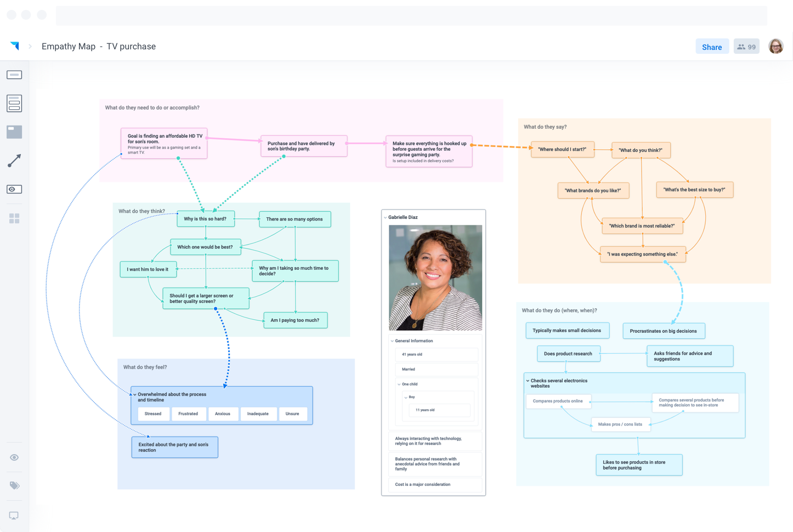Click the profile avatar in the header
Viewport: 793px width, 532px height.
coord(776,46)
